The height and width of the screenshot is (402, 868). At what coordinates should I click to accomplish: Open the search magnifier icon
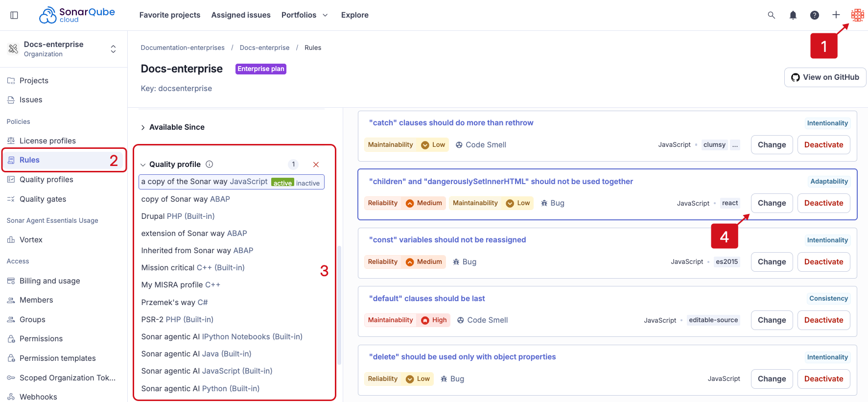click(772, 15)
